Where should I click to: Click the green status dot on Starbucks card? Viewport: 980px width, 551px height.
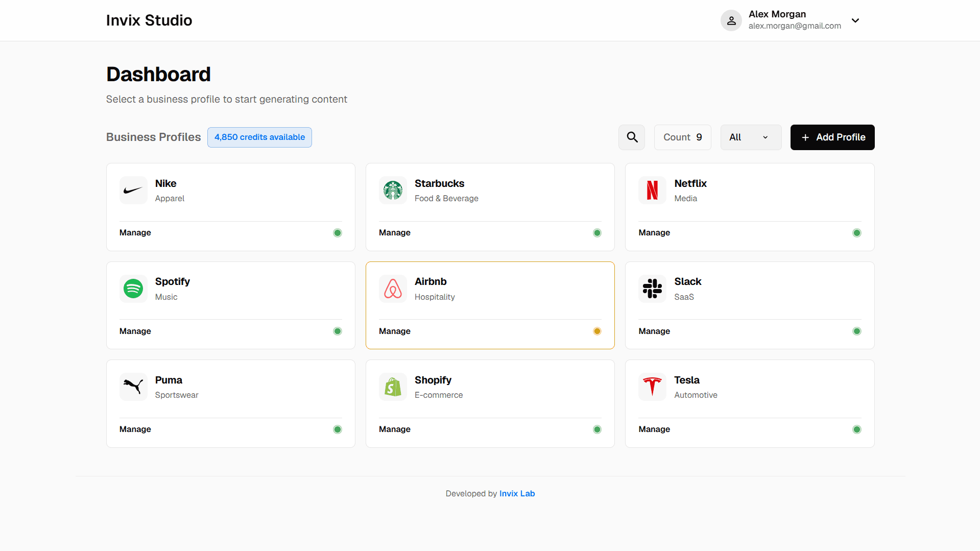coord(597,233)
